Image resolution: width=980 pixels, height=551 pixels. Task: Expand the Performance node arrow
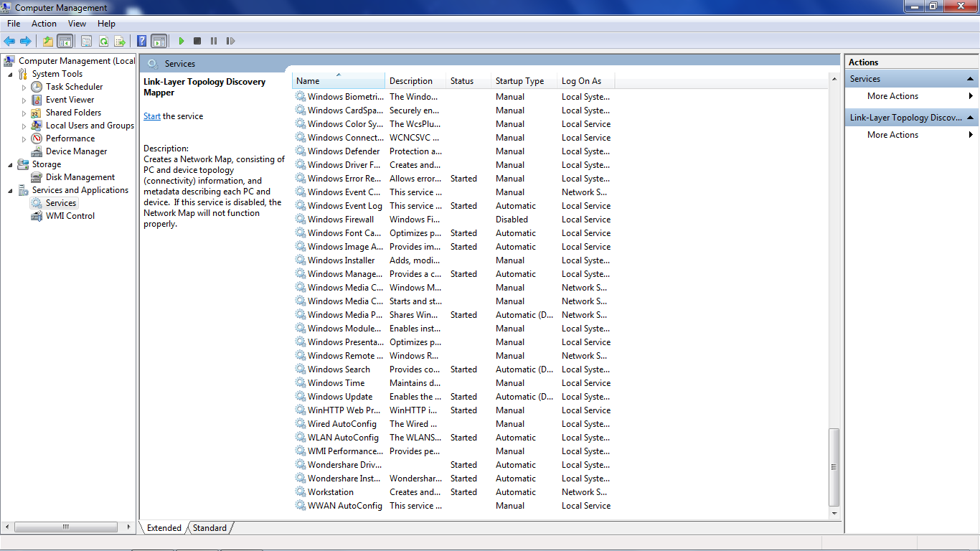(24, 138)
